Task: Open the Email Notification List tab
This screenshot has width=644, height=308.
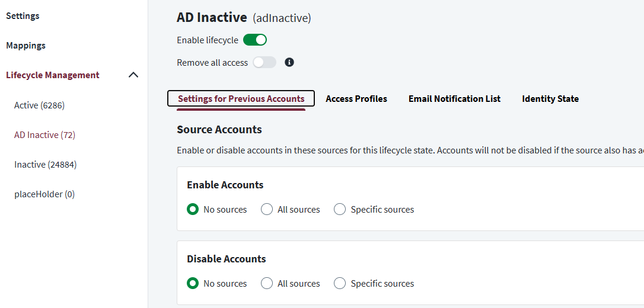Action: click(x=454, y=99)
